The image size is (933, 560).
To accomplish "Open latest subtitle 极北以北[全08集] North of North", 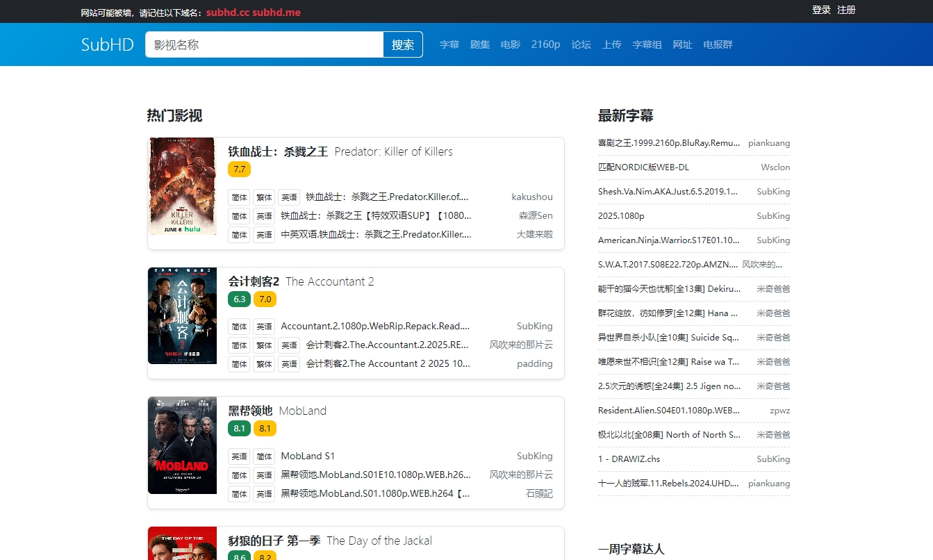I will pos(669,434).
